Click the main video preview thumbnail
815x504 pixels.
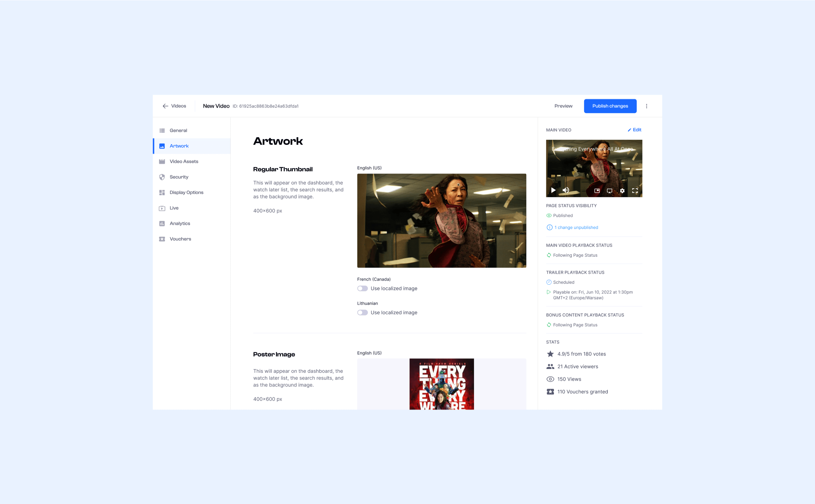pyautogui.click(x=594, y=168)
